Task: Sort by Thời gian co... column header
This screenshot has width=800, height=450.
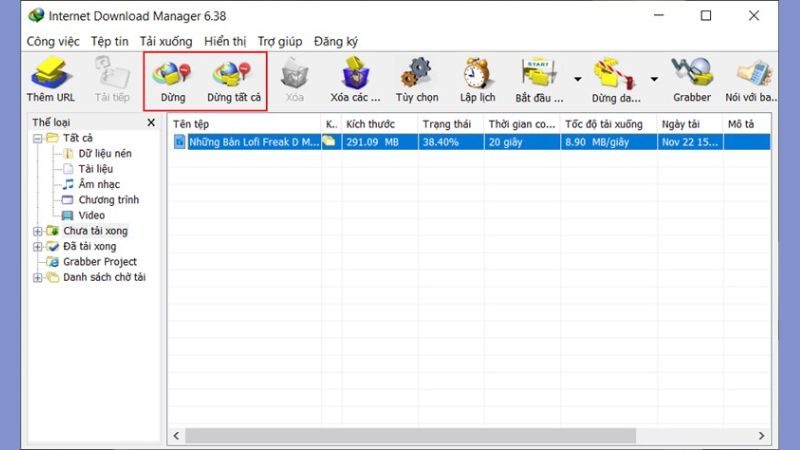Action: pyautogui.click(x=522, y=124)
